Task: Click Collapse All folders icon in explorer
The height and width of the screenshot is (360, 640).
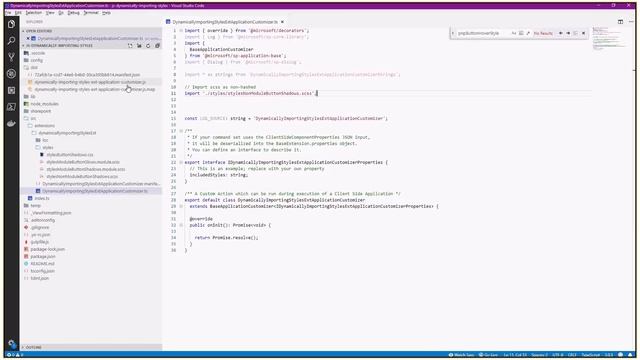Action: click(x=157, y=46)
